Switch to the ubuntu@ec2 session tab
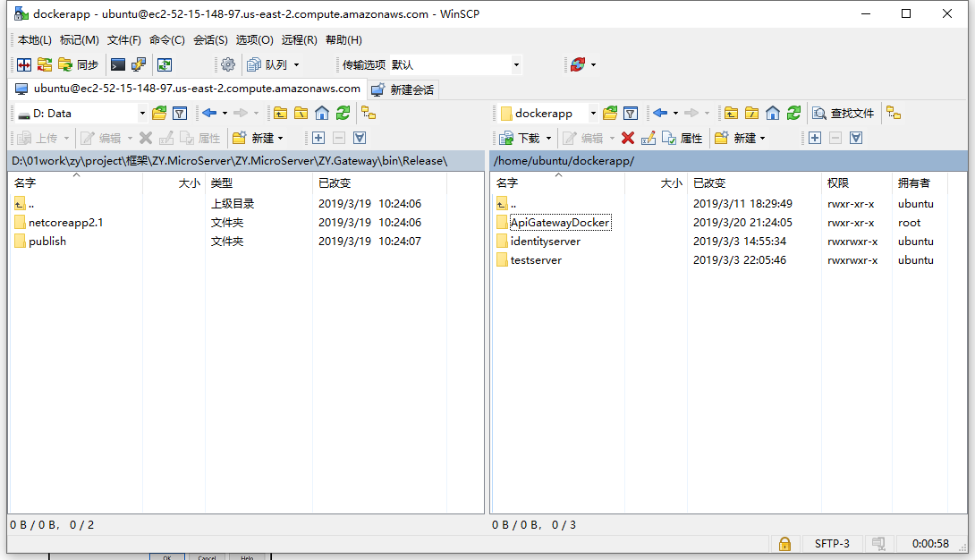This screenshot has width=975, height=560. (189, 89)
